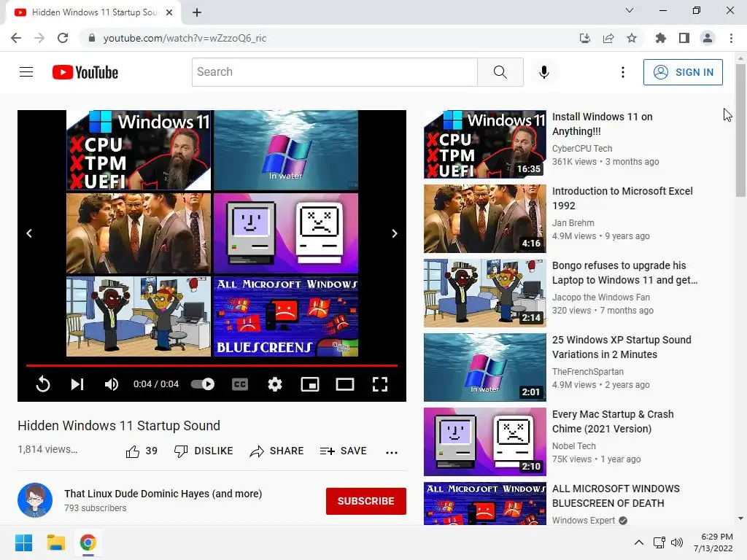
Task: Click the DISLIKE button
Action: (x=204, y=451)
